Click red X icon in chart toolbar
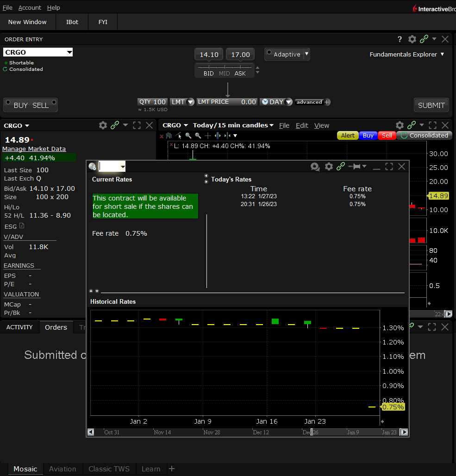Viewport: 456px width, 476px height. (x=162, y=136)
